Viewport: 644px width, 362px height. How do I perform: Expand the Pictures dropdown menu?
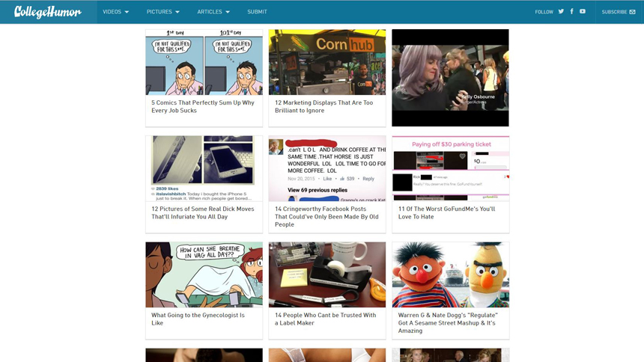(x=163, y=12)
